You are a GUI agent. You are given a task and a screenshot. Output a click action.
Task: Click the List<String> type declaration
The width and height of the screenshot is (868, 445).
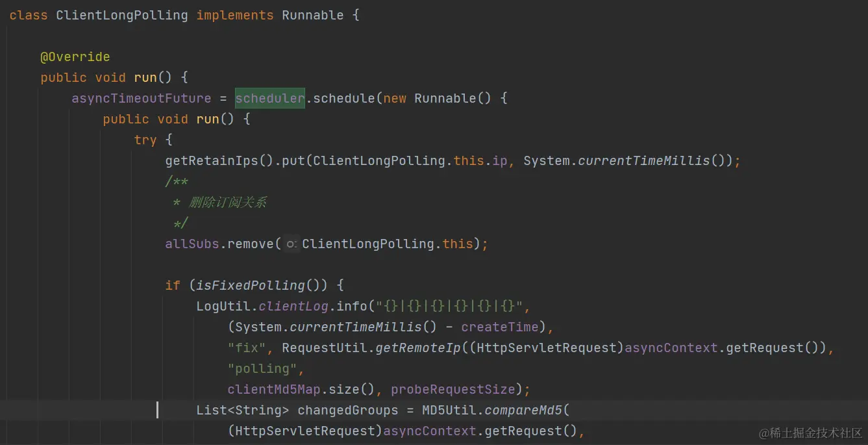tap(243, 410)
